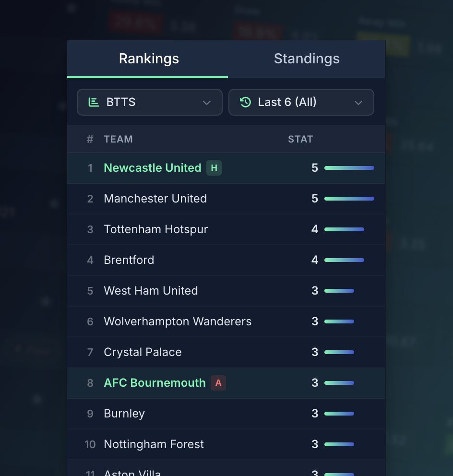Click the # column header

click(x=90, y=139)
